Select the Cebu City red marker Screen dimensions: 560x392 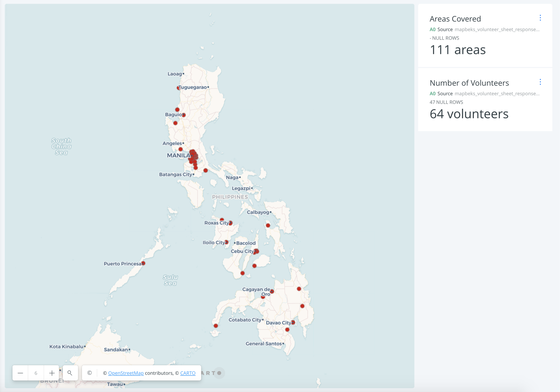tap(256, 251)
